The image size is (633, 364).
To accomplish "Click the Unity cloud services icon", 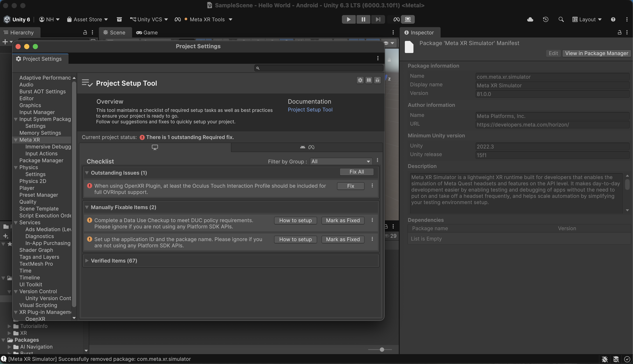I will tap(530, 19).
